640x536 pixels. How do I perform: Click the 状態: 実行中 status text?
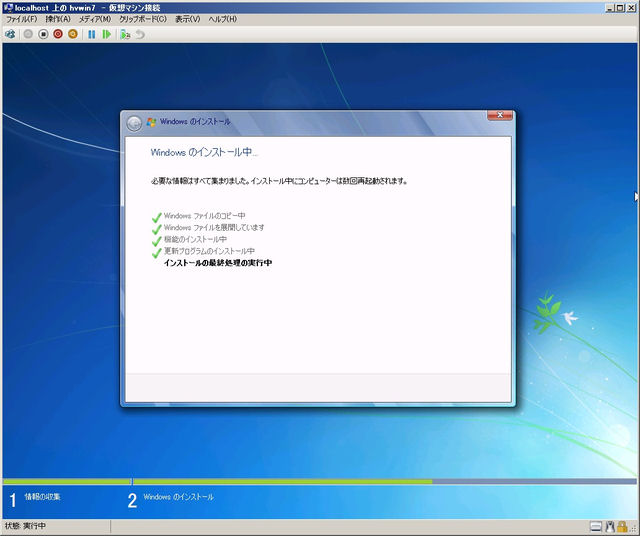[25, 526]
